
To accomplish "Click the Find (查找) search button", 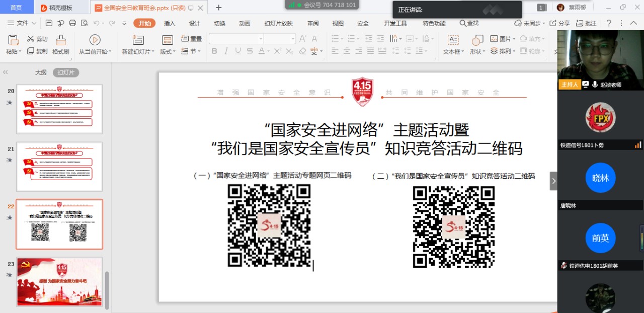I will point(469,23).
